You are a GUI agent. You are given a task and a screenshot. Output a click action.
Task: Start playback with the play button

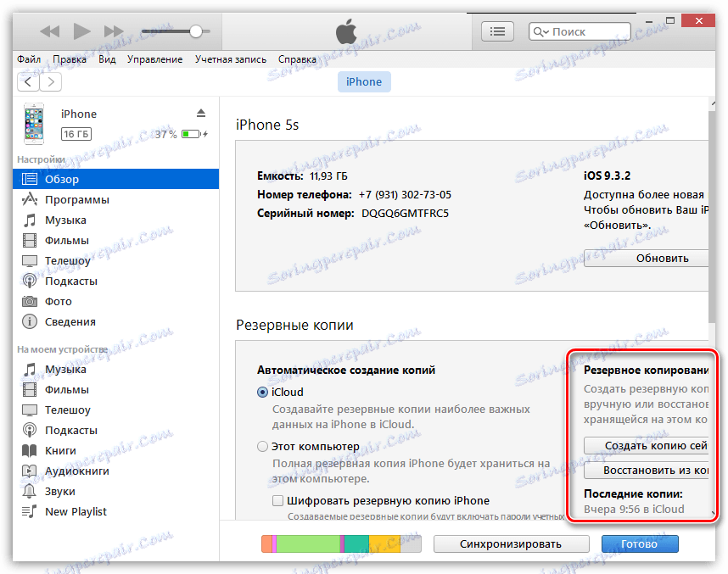point(81,31)
